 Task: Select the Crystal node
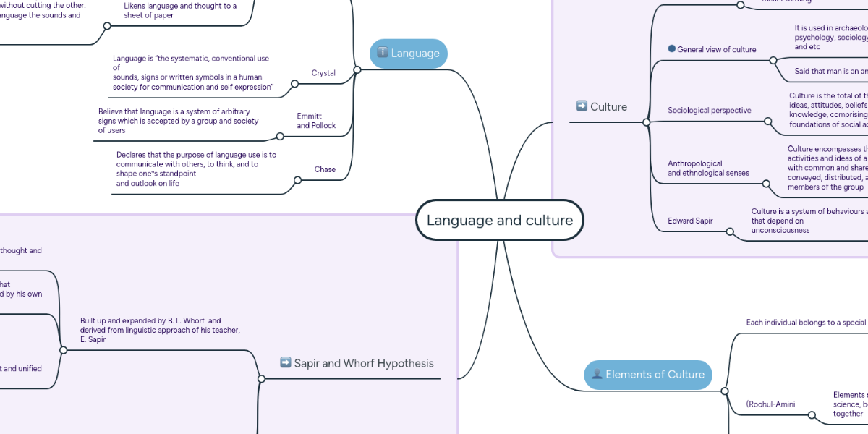point(323,72)
